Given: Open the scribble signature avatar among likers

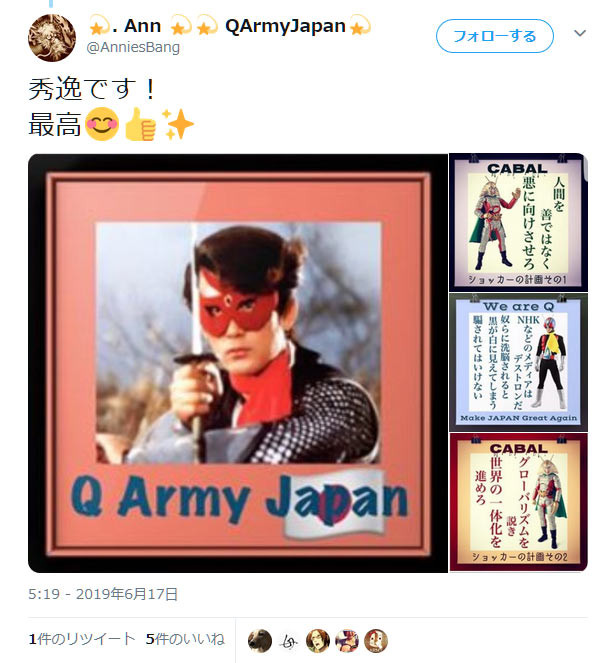Looking at the screenshot, I should [x=289, y=641].
